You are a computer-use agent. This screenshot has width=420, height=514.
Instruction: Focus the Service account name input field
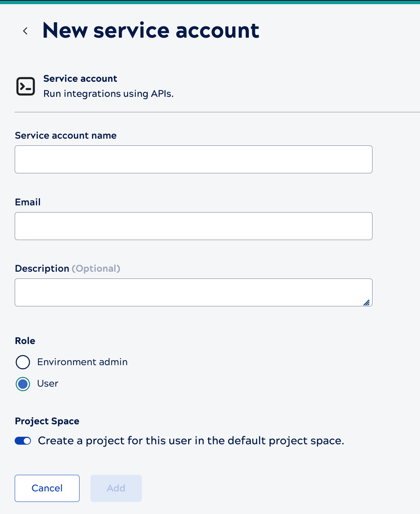[x=193, y=159]
